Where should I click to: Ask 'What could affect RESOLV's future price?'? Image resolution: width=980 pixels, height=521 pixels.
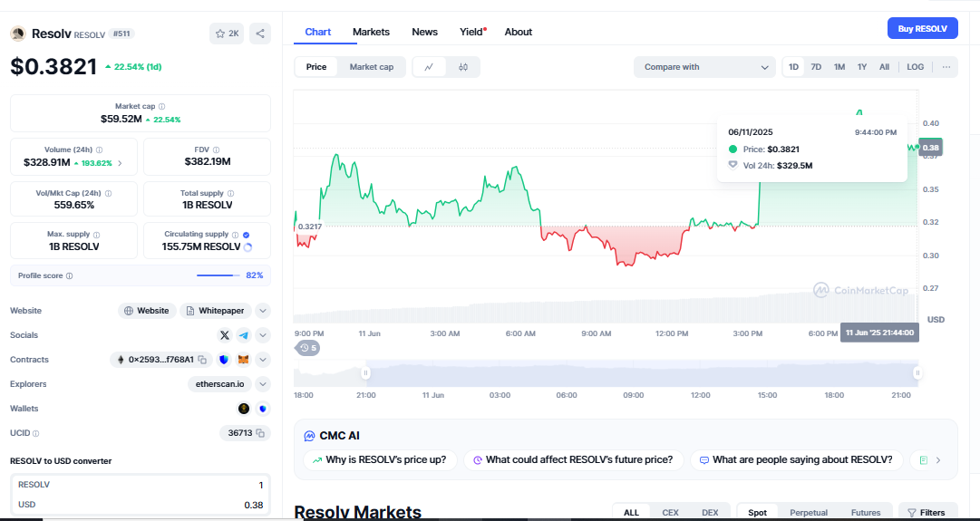pyautogui.click(x=573, y=460)
